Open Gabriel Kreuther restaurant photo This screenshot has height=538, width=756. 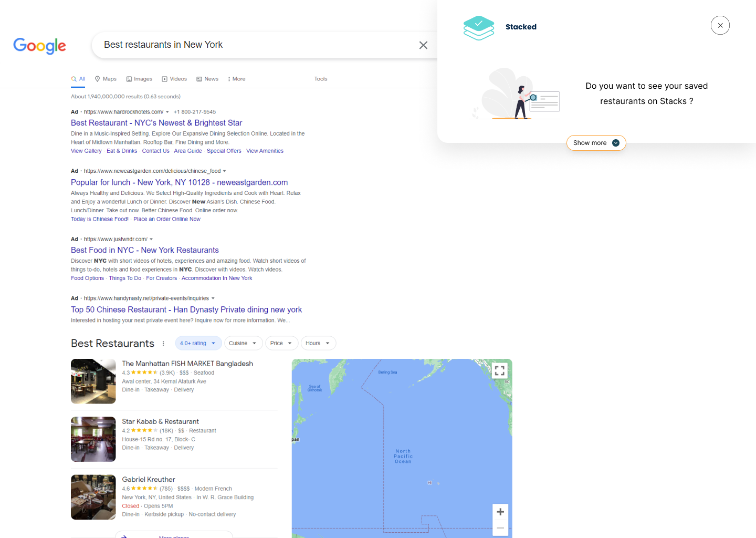point(93,498)
